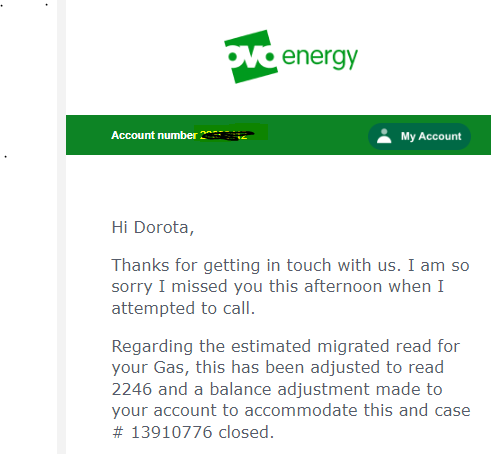Image resolution: width=491 pixels, height=454 pixels.
Task: Click the gray vertical strip left of the email
Action: coord(61,227)
